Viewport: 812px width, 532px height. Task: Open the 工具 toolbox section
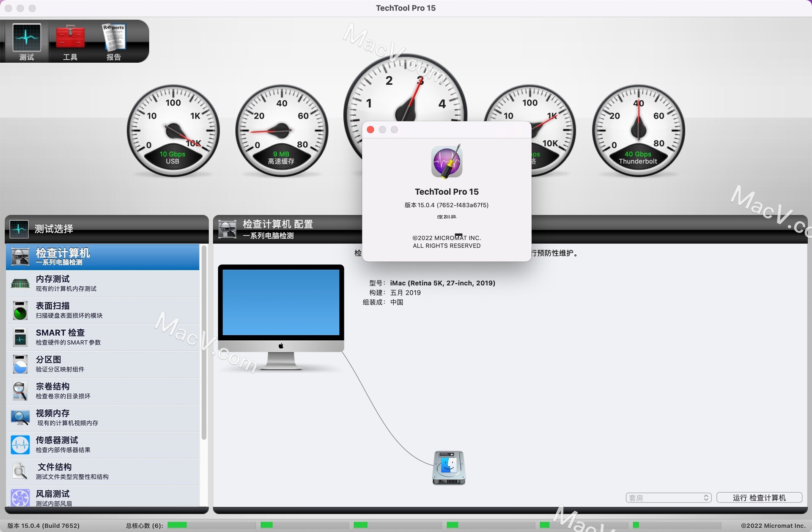point(70,42)
